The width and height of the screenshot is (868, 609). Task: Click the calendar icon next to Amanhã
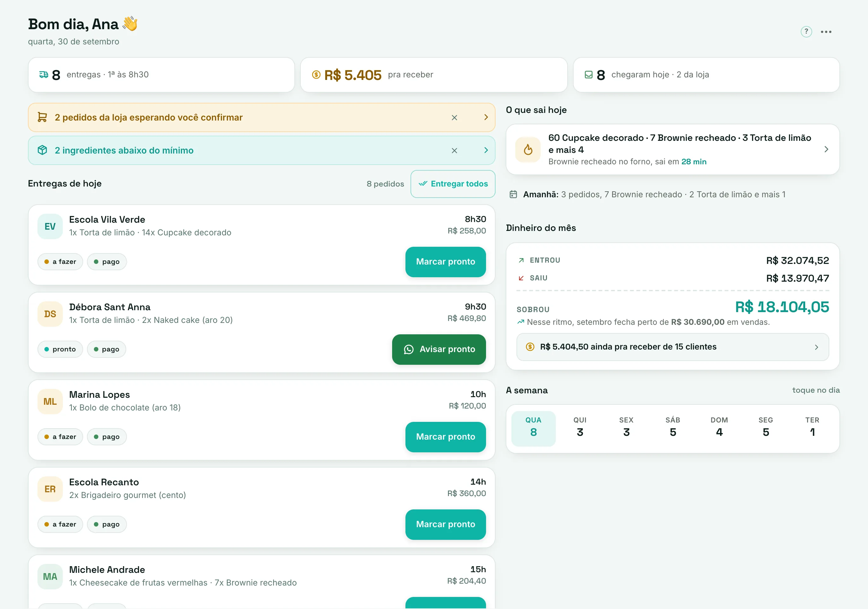pyautogui.click(x=513, y=194)
